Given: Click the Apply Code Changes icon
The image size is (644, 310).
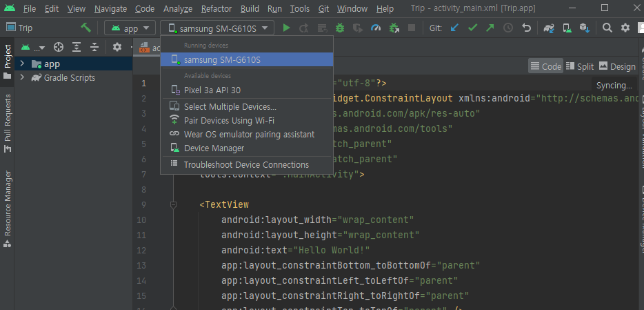Looking at the screenshot, I should click(x=323, y=28).
